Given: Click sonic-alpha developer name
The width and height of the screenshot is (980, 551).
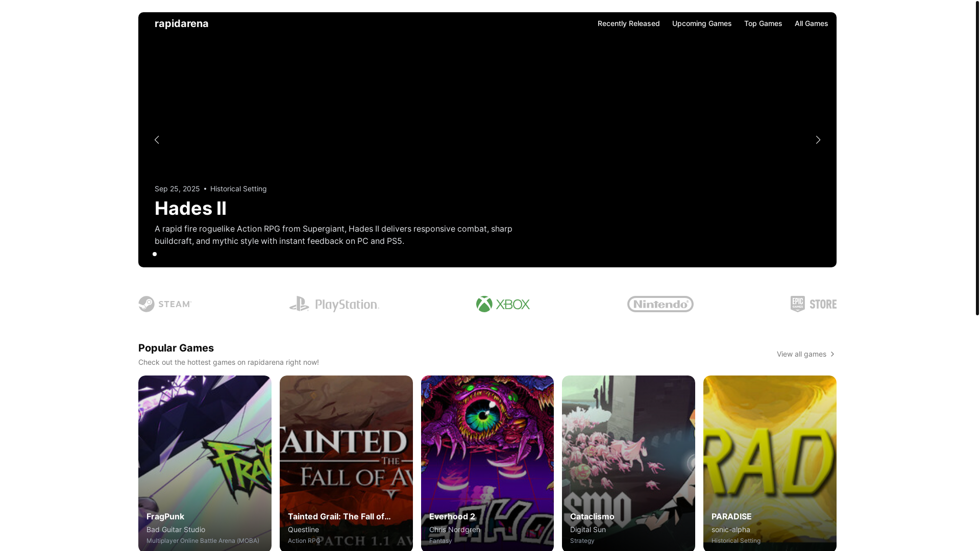Looking at the screenshot, I should 730,530.
